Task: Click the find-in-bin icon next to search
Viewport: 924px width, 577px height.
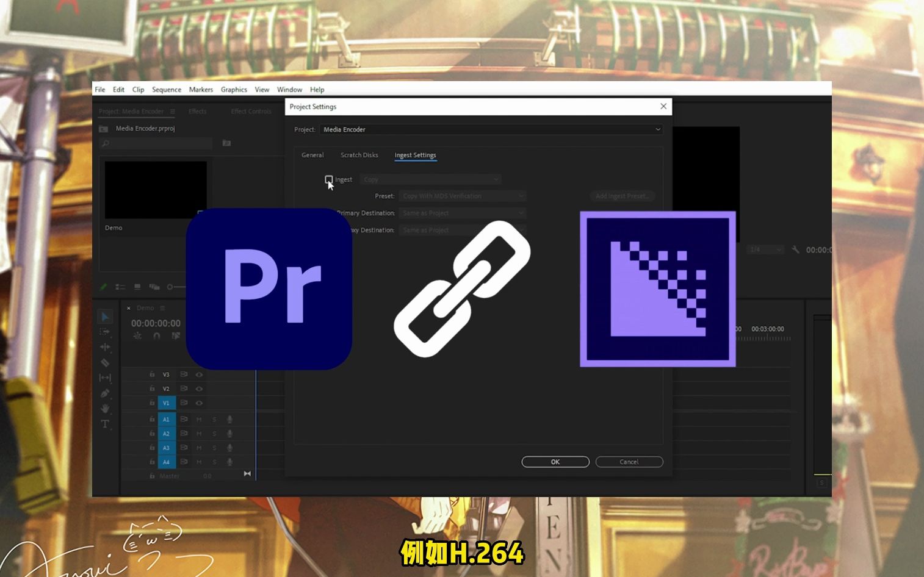Action: click(226, 143)
